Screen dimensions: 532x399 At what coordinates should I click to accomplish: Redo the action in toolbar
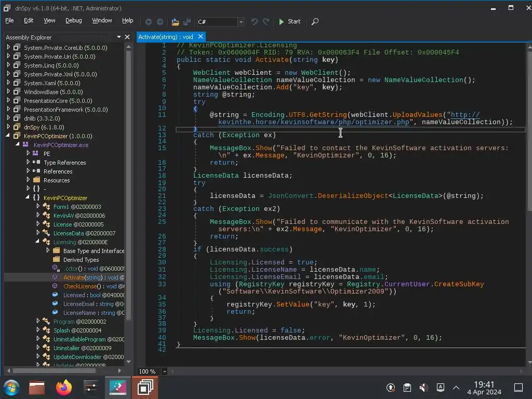point(266,22)
